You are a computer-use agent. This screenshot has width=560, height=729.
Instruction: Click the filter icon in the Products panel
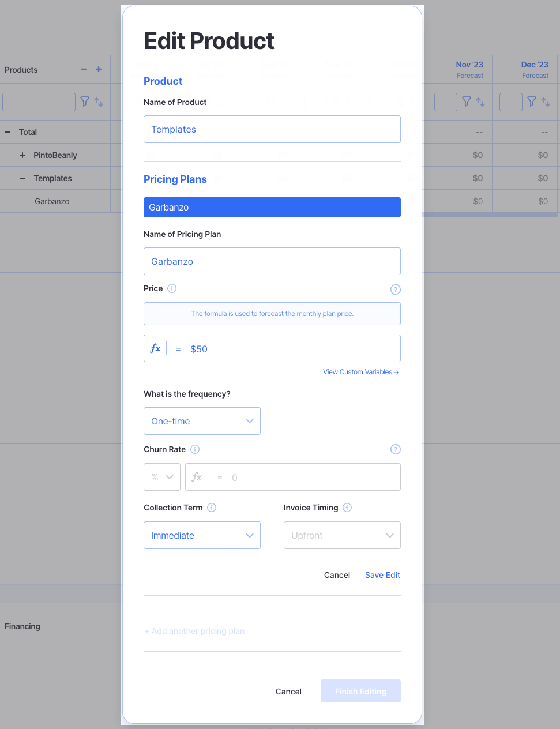point(84,102)
